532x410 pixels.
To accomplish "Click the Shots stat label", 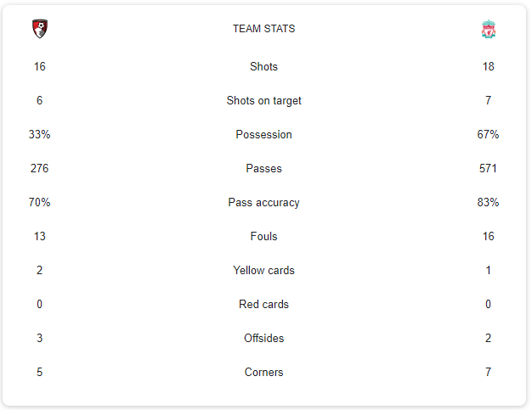I will pos(264,66).
